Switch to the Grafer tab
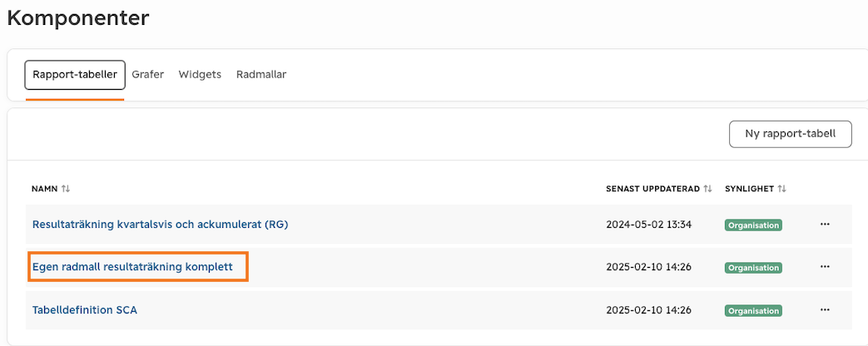 click(x=148, y=74)
